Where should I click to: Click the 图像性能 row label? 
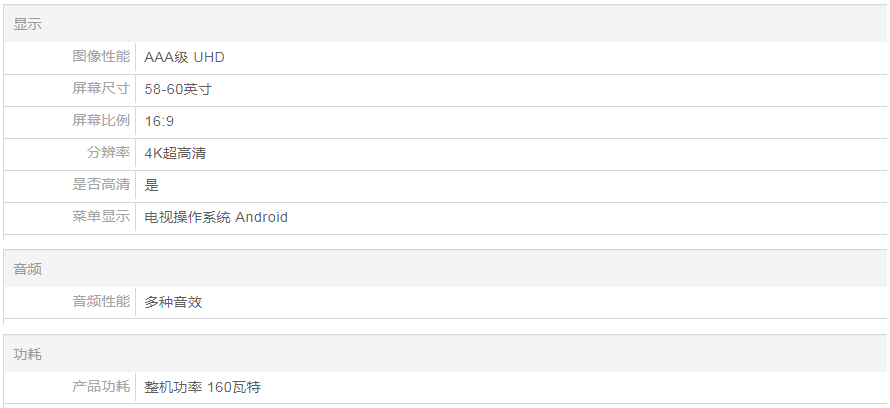tap(101, 57)
